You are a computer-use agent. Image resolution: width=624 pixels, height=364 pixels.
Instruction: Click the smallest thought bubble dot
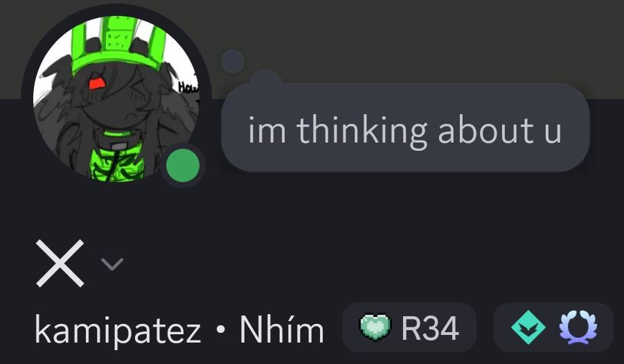click(x=233, y=62)
